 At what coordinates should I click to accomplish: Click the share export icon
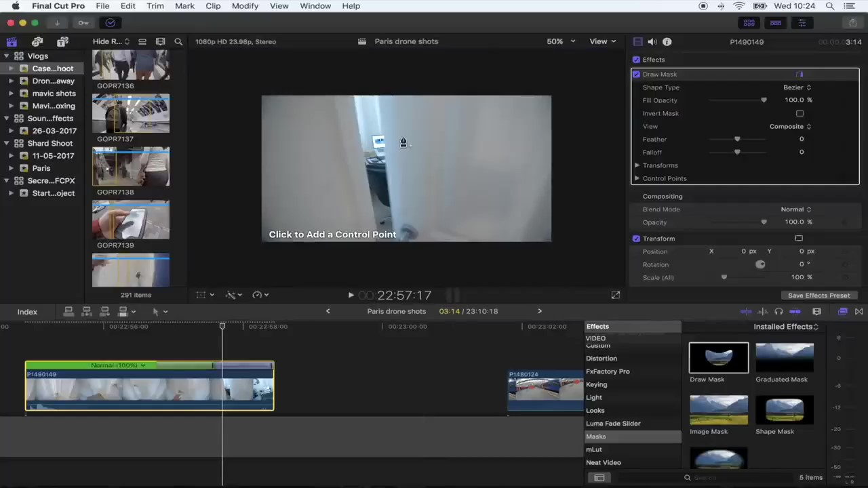(852, 23)
